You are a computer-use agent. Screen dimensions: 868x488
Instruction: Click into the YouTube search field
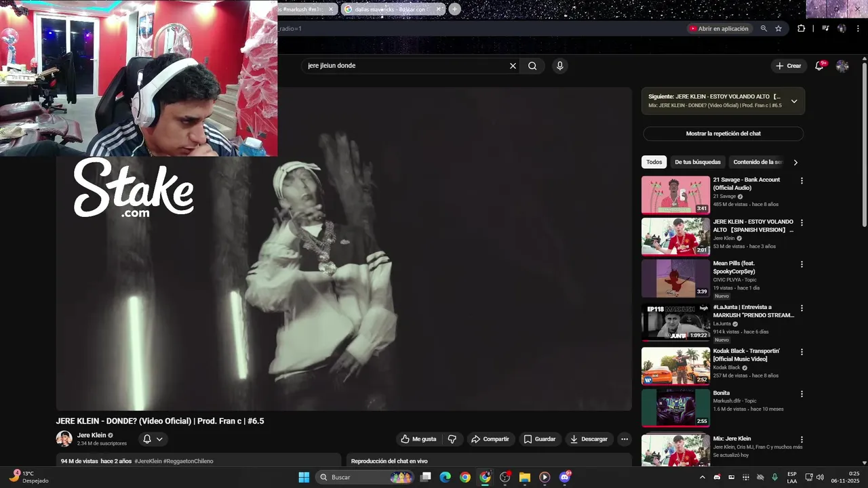pyautogui.click(x=407, y=66)
